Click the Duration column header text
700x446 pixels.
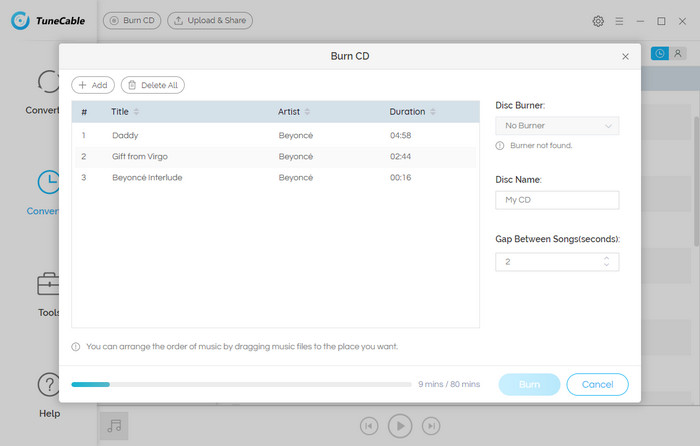coord(407,112)
